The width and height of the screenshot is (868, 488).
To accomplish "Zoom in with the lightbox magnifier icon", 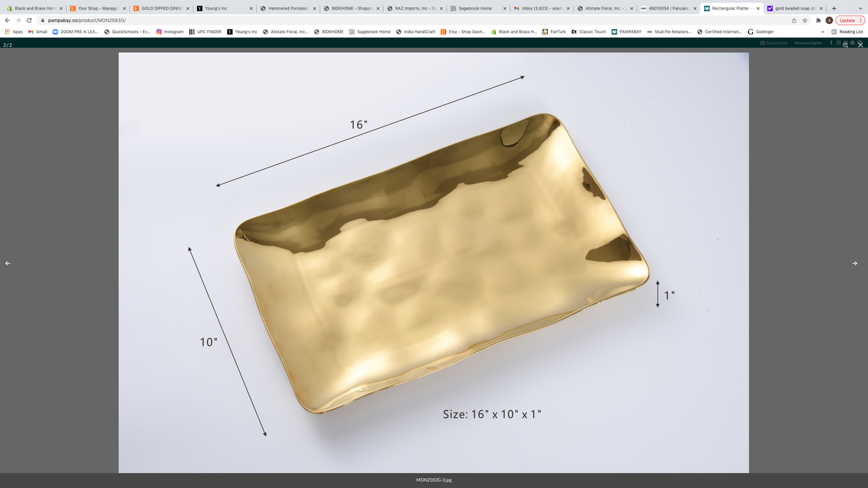I will pos(845,45).
